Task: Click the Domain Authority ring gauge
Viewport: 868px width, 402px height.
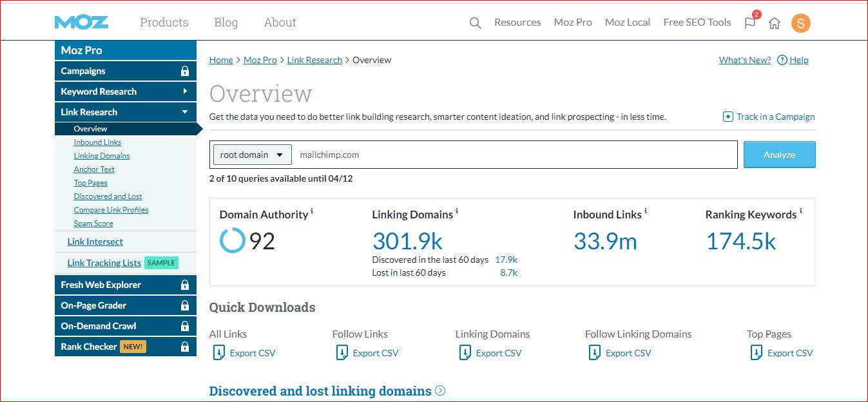Action: (232, 241)
